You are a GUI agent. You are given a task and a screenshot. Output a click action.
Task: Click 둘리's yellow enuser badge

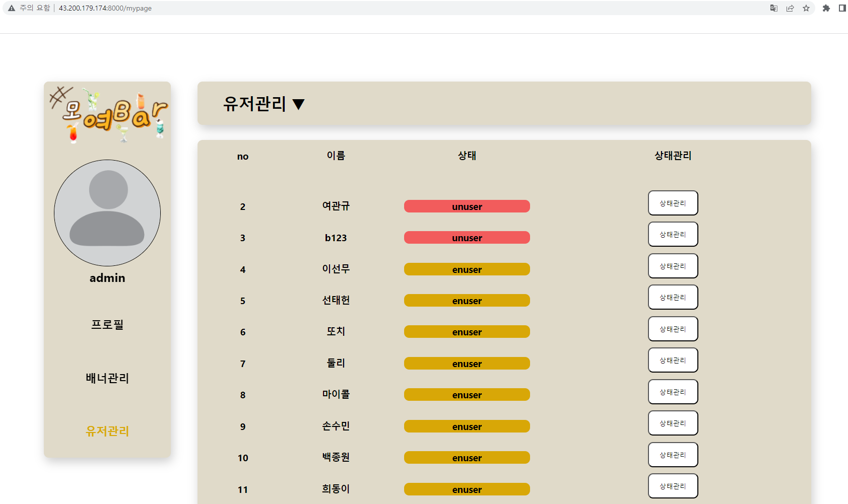point(467,363)
